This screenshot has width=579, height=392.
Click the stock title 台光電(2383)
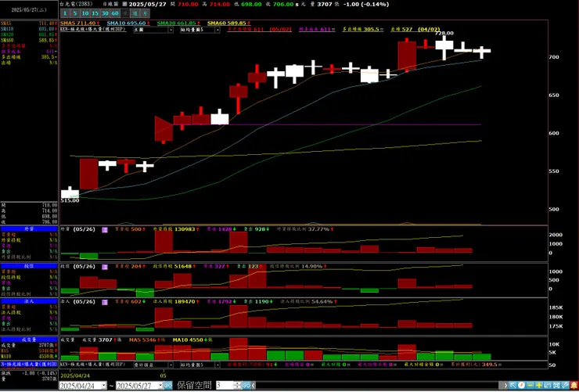(x=76, y=5)
